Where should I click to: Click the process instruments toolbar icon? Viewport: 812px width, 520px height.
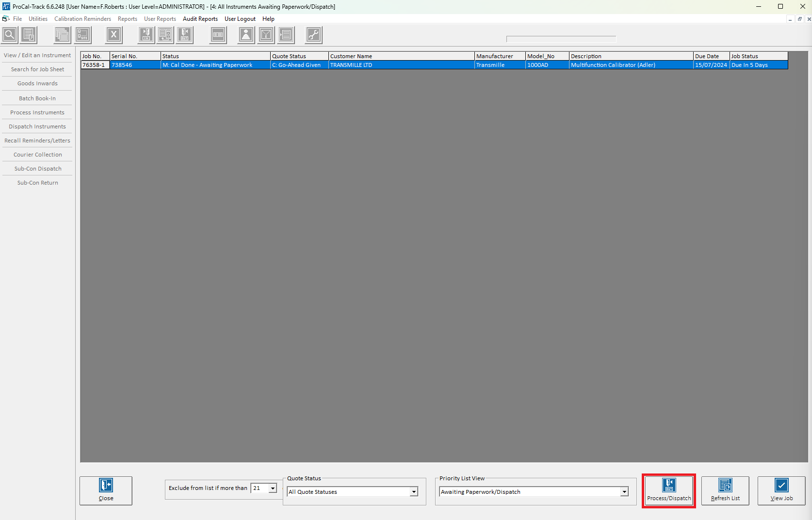coord(165,35)
